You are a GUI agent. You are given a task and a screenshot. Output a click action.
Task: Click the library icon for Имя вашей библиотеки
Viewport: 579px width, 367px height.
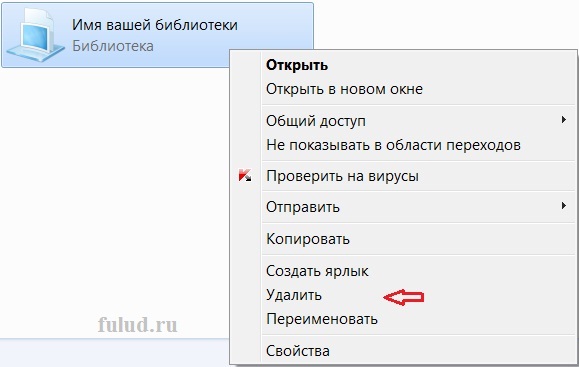point(36,35)
